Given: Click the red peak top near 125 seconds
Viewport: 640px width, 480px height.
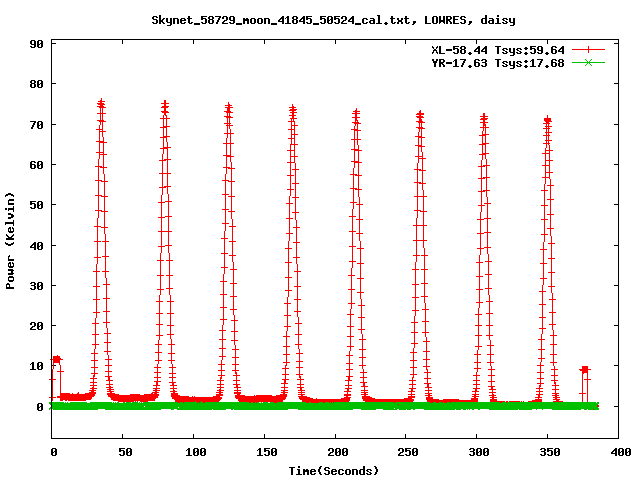Looking at the screenshot, I should [229, 106].
